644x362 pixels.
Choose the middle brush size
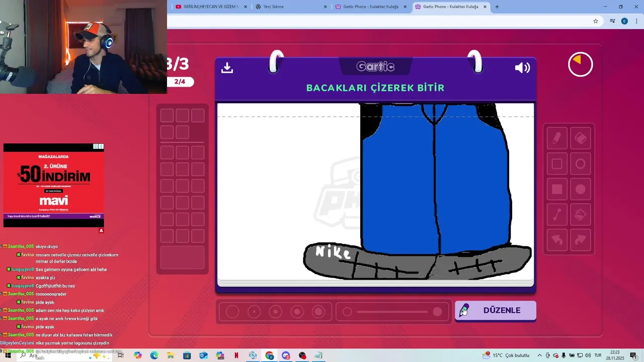pyautogui.click(x=276, y=312)
